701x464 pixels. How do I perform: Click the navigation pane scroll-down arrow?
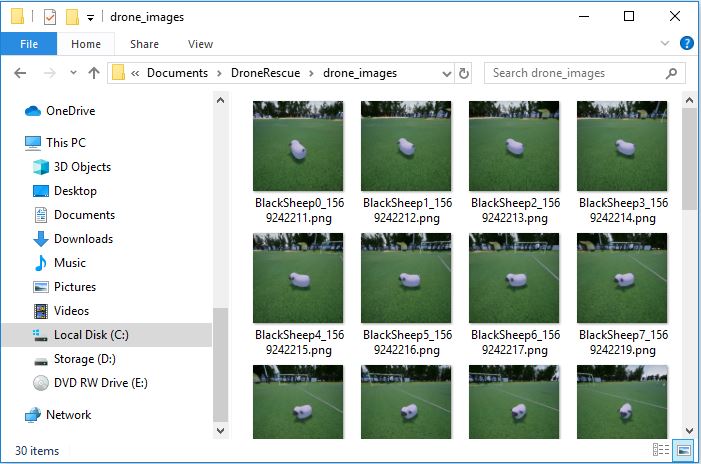pos(220,431)
